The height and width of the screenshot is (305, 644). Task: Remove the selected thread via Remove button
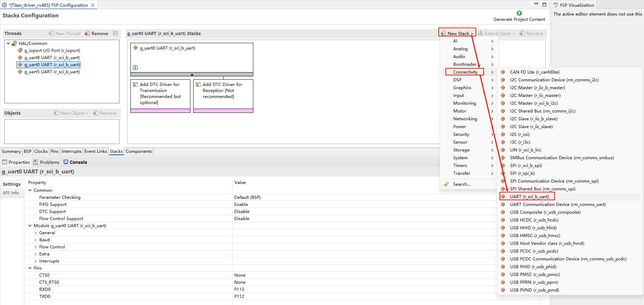tap(96, 34)
